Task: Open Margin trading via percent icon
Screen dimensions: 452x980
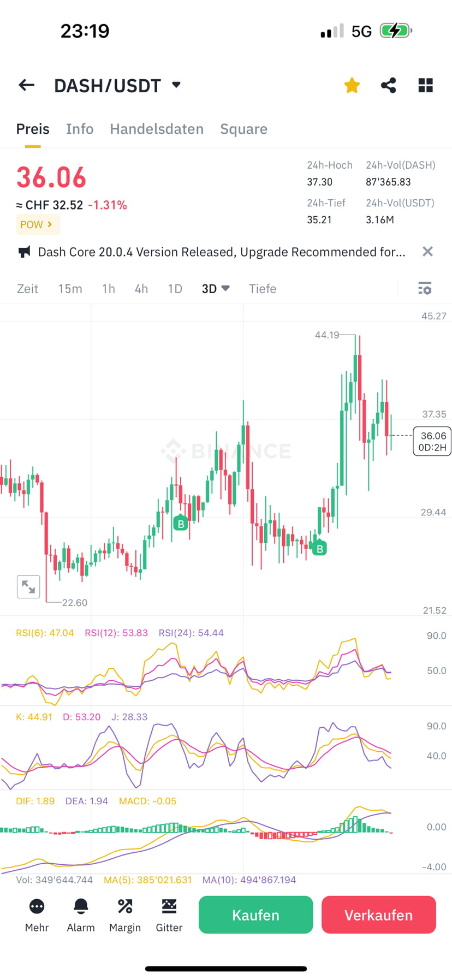Action: [x=124, y=915]
